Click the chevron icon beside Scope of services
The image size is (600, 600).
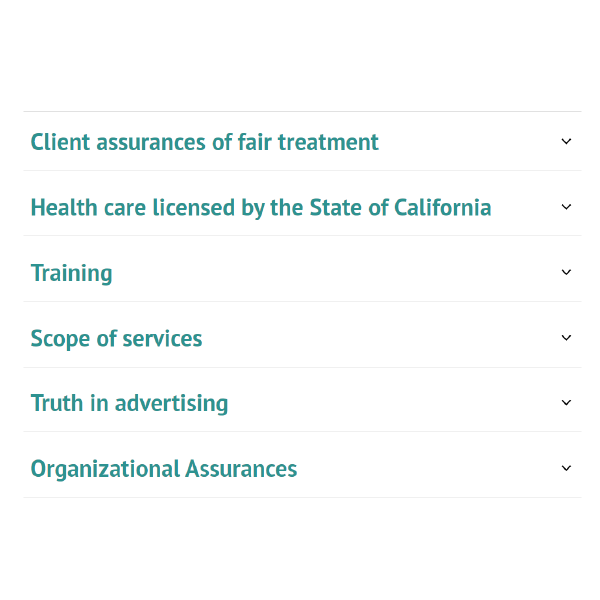(566, 338)
